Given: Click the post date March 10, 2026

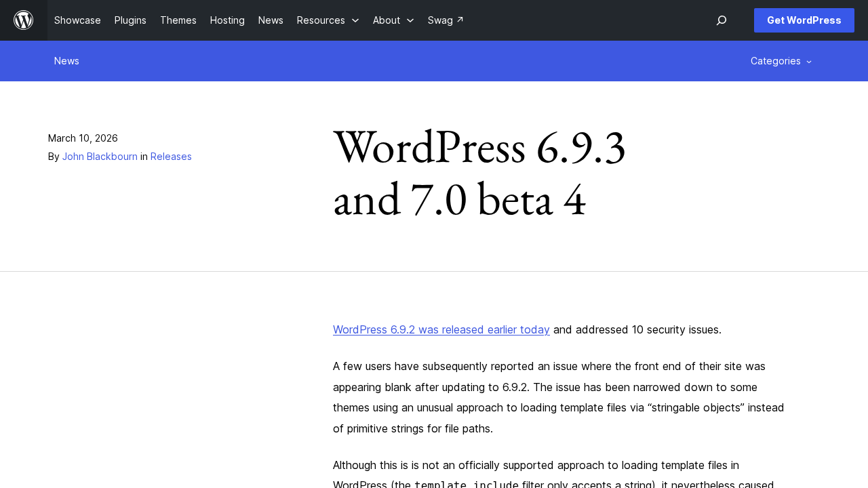Looking at the screenshot, I should [x=83, y=138].
